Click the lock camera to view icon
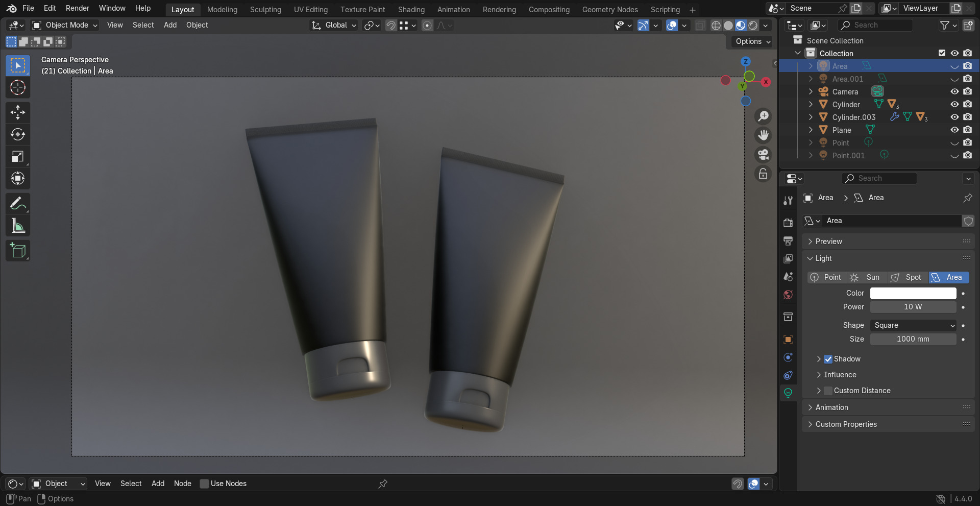 (x=763, y=174)
